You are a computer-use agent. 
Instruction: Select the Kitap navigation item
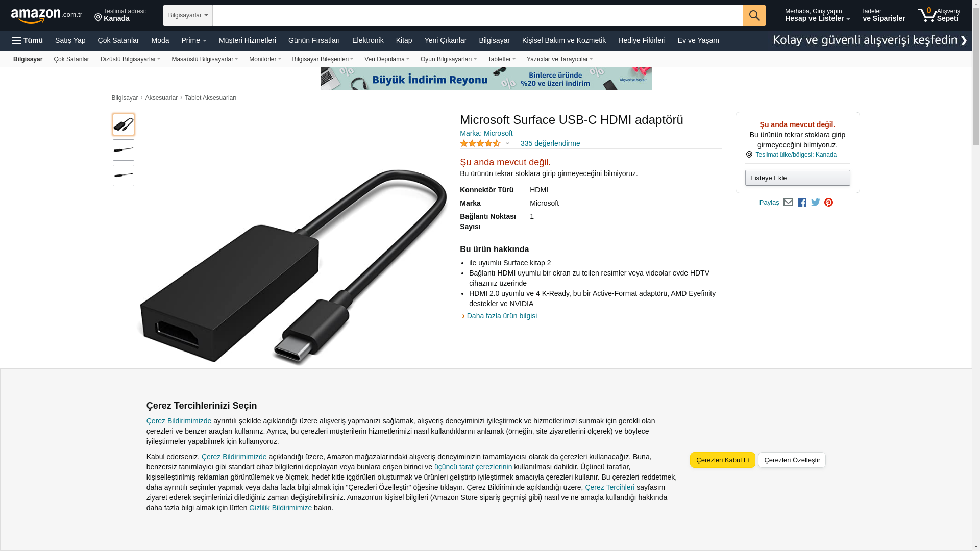pyautogui.click(x=404, y=40)
